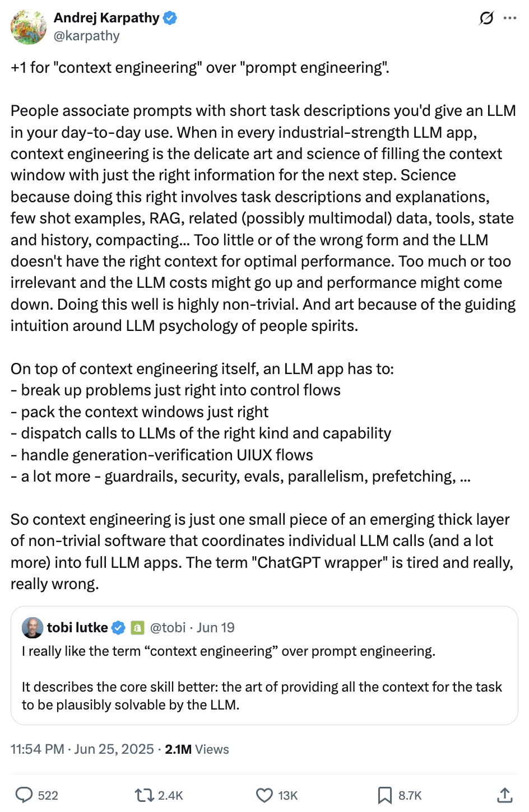
Task: Open the quoted tweet text about context engineering
Action: tap(262, 678)
